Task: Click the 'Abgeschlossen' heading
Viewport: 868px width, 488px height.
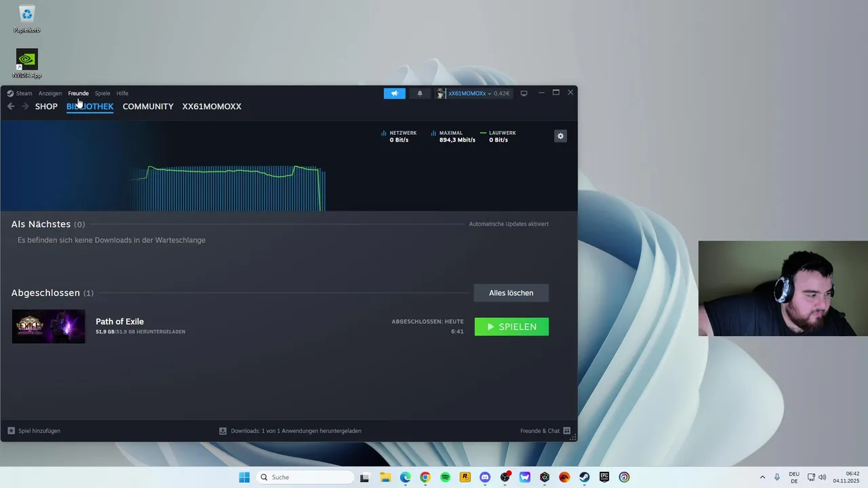Action: 45,293
